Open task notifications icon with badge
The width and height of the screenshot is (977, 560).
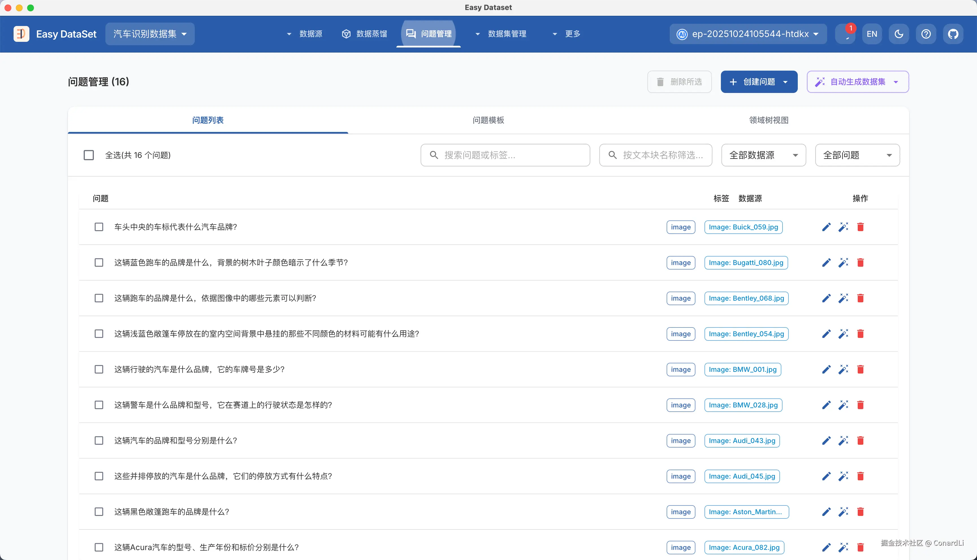(846, 34)
